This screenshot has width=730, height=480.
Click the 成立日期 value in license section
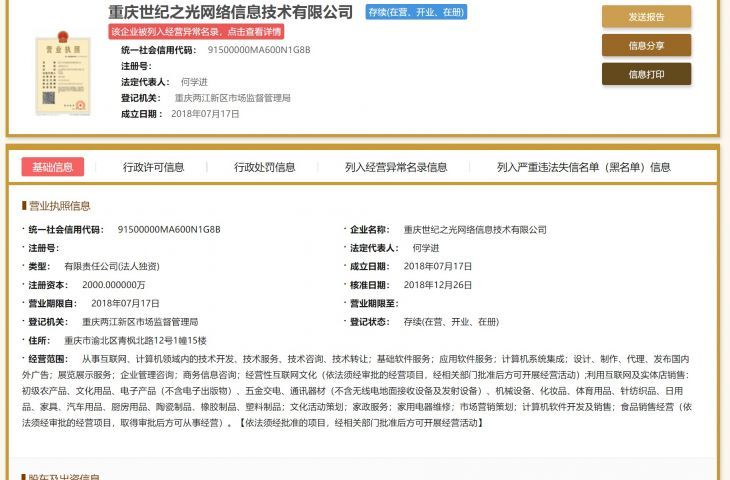tap(438, 266)
